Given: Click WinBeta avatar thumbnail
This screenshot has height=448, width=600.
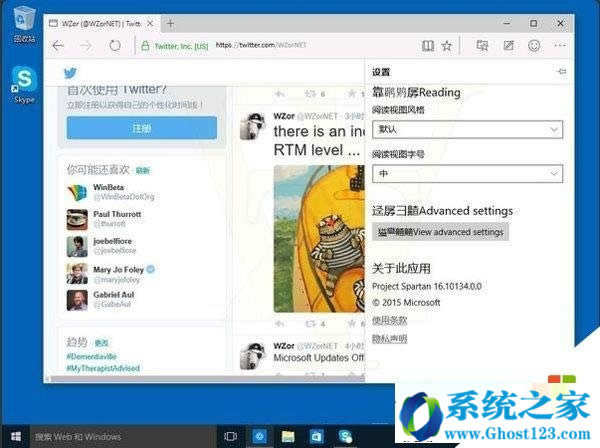Looking at the screenshot, I should point(77,192).
